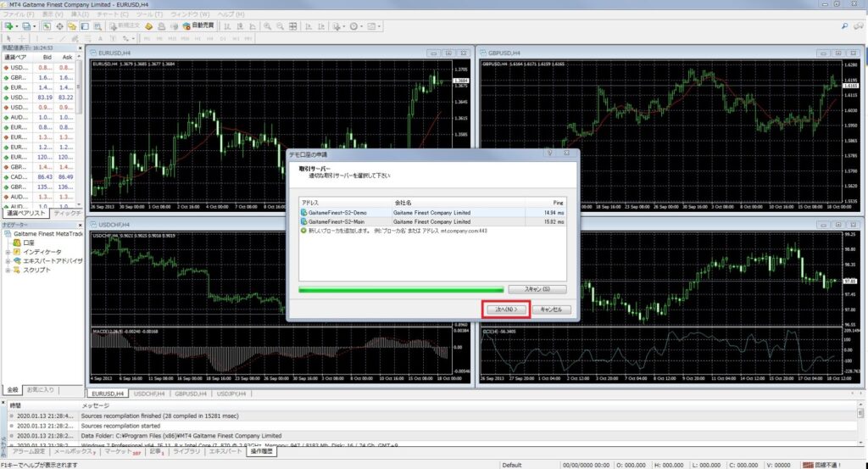Expand the エキスパートアドバイザ tree node

(8, 261)
